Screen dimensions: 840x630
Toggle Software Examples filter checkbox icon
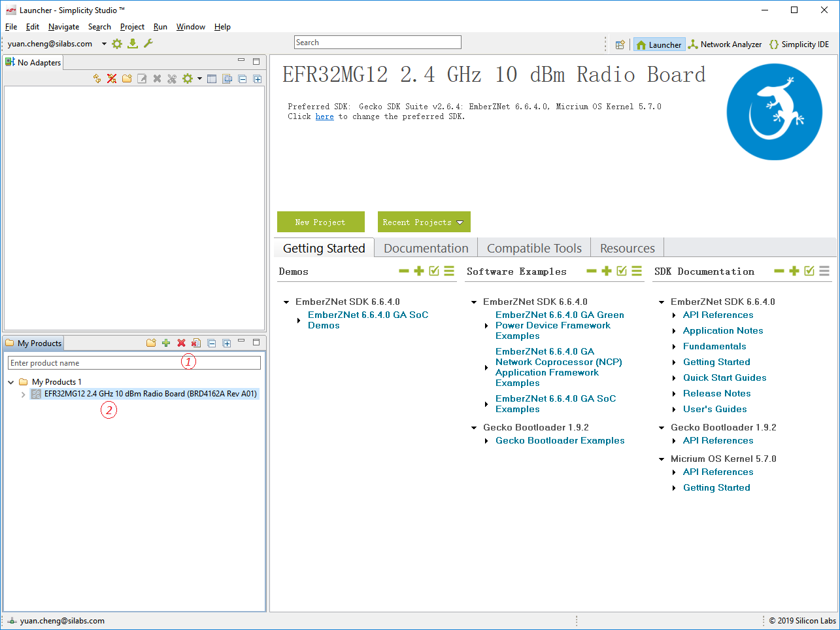(622, 271)
